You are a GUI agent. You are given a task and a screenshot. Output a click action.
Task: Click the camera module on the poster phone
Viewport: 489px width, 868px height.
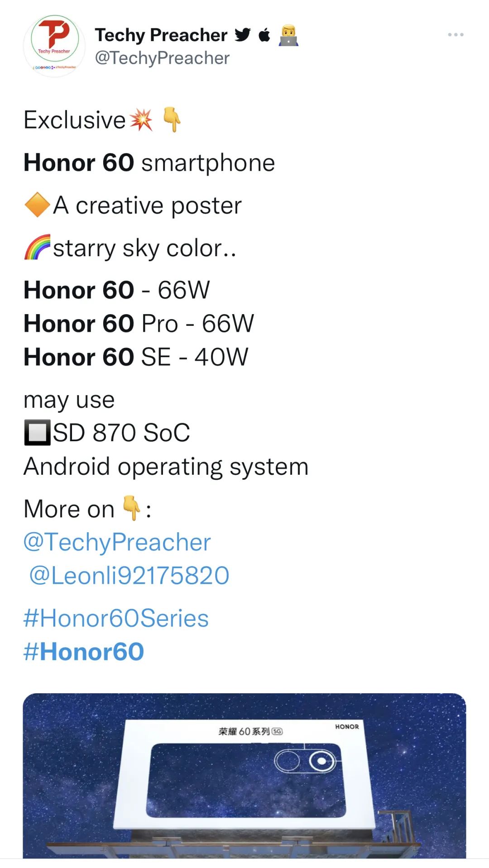pos(305,761)
